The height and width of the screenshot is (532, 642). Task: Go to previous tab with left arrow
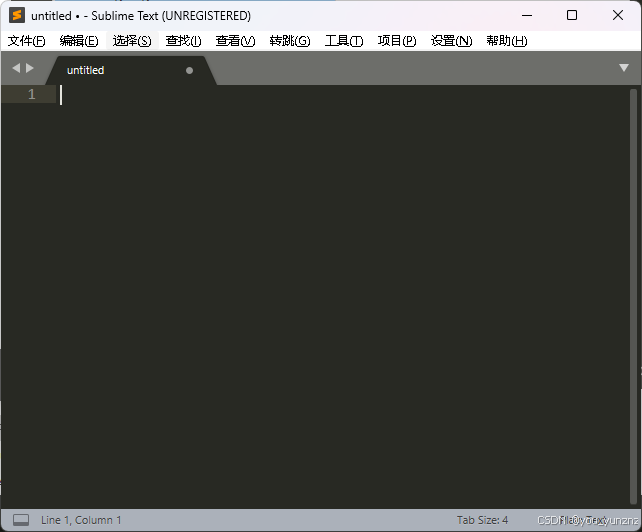tap(16, 68)
